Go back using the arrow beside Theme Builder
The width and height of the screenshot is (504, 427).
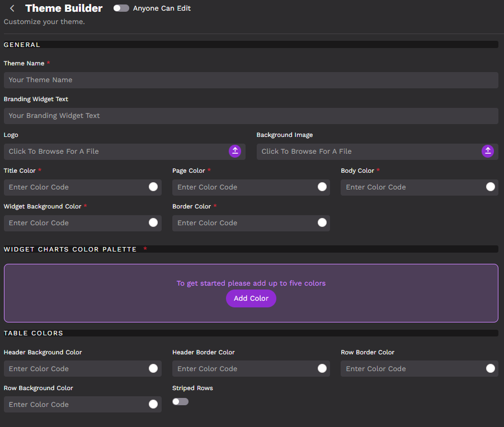tap(12, 8)
